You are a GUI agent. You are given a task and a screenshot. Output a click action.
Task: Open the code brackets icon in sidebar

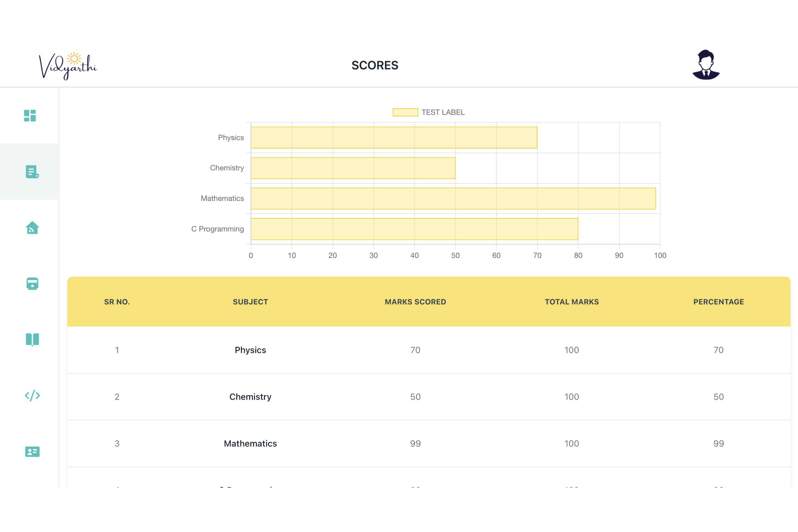click(x=32, y=396)
